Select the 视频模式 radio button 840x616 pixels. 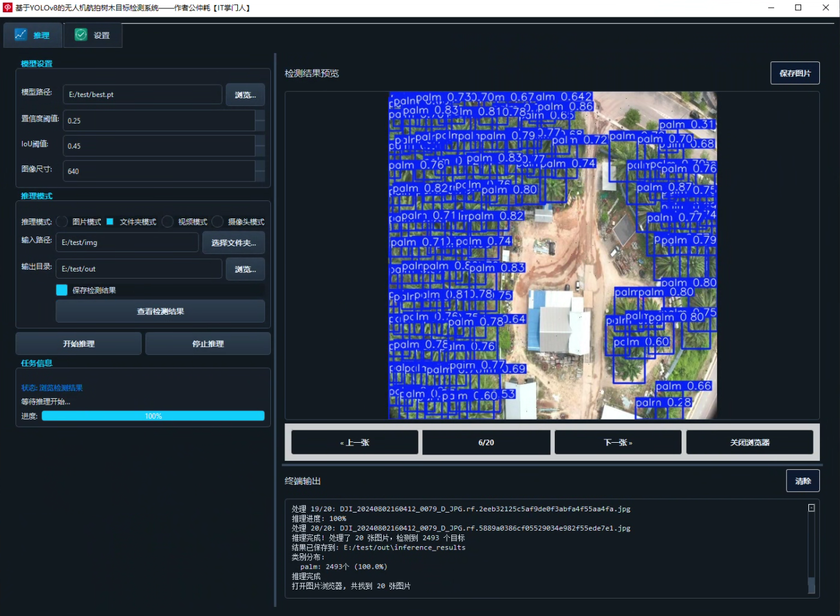(x=167, y=221)
